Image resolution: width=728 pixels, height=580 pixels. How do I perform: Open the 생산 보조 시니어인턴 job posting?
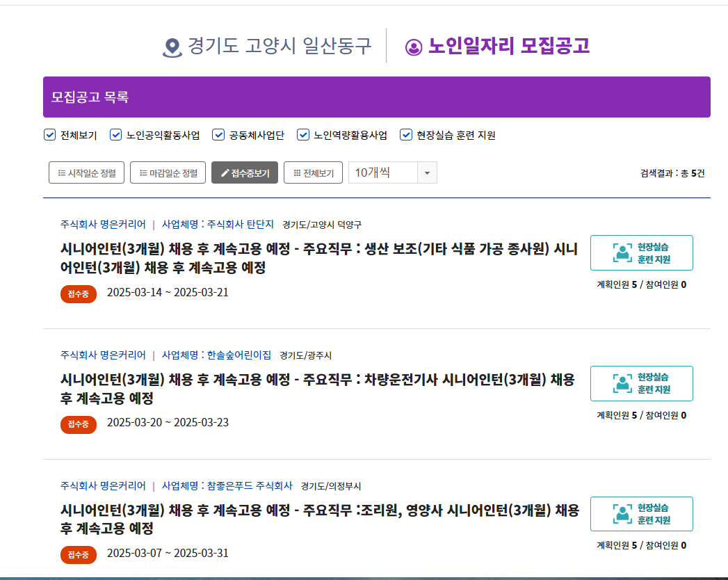(319, 258)
